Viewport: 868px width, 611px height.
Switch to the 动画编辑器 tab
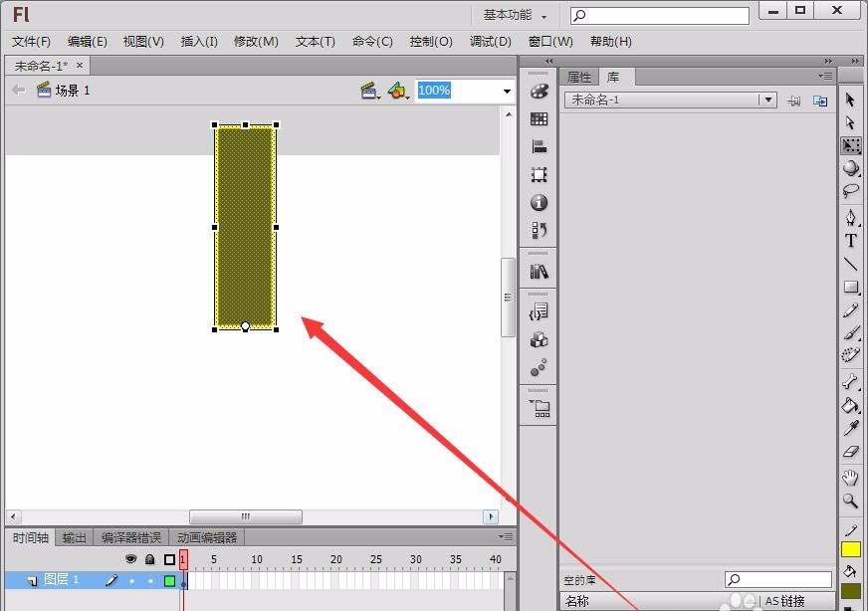coord(207,538)
